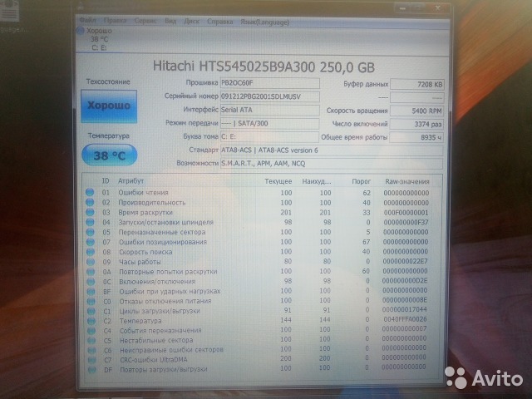Screen dimensions: 532x399
Task: Select the Хорошо 38 °C disk entry
Action: pyautogui.click(x=95, y=39)
